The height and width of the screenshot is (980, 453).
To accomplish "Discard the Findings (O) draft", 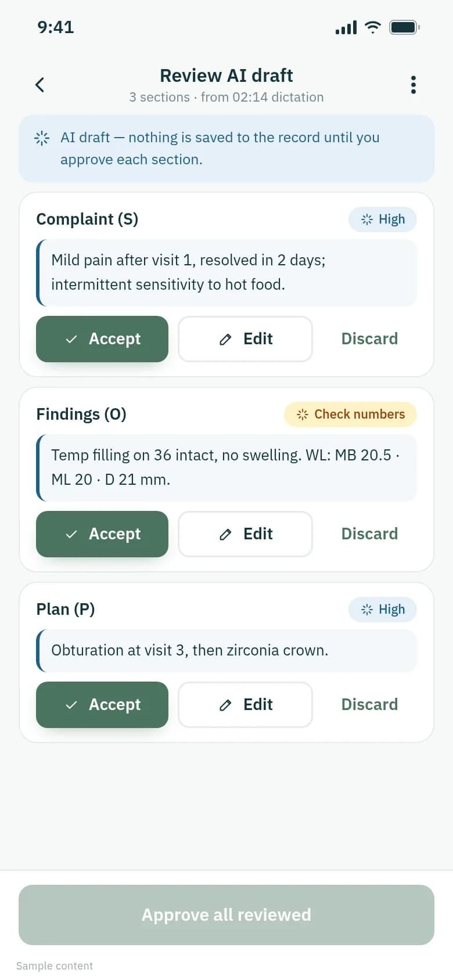I will coord(369,534).
